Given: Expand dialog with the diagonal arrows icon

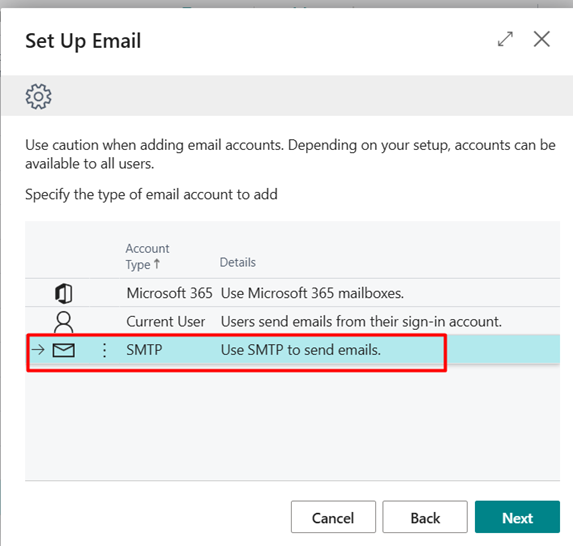Looking at the screenshot, I should (505, 39).
